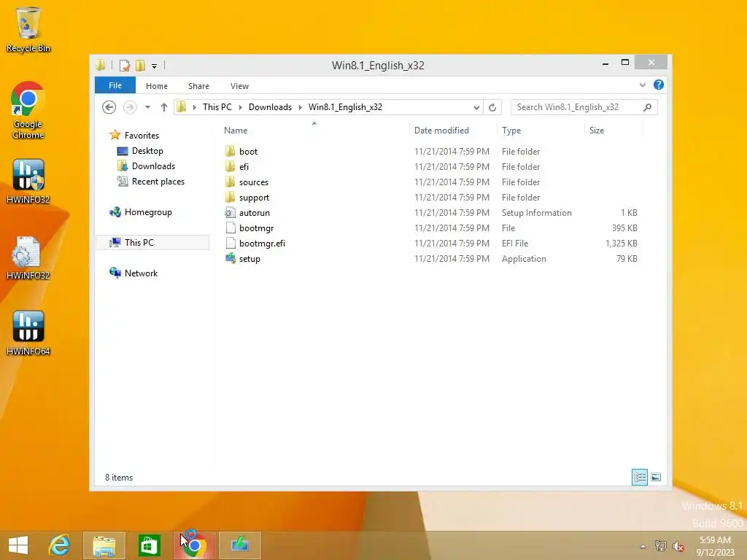Click Win8.1_English_x32 breadcrumb segment
747x560 pixels.
pyautogui.click(x=345, y=107)
